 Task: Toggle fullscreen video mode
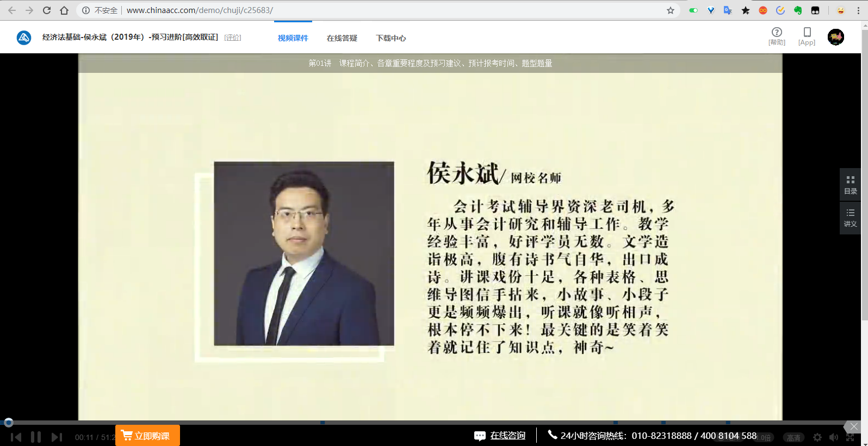[x=850, y=437]
